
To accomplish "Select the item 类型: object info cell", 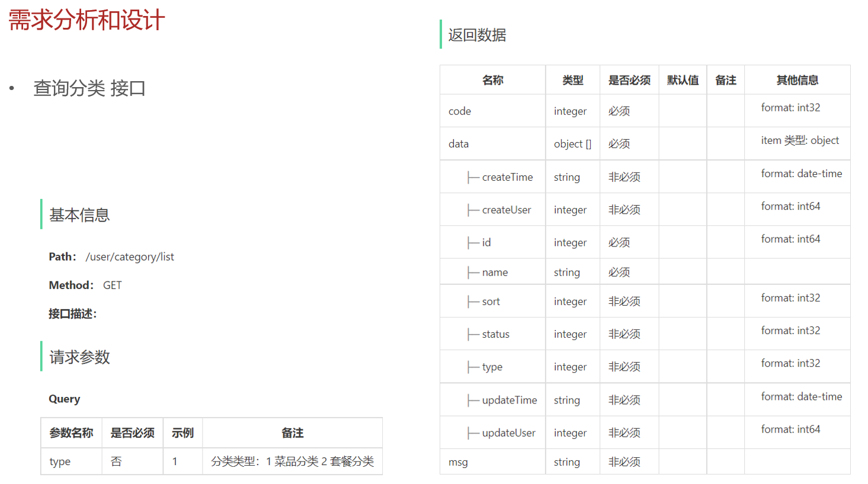I will (800, 140).
